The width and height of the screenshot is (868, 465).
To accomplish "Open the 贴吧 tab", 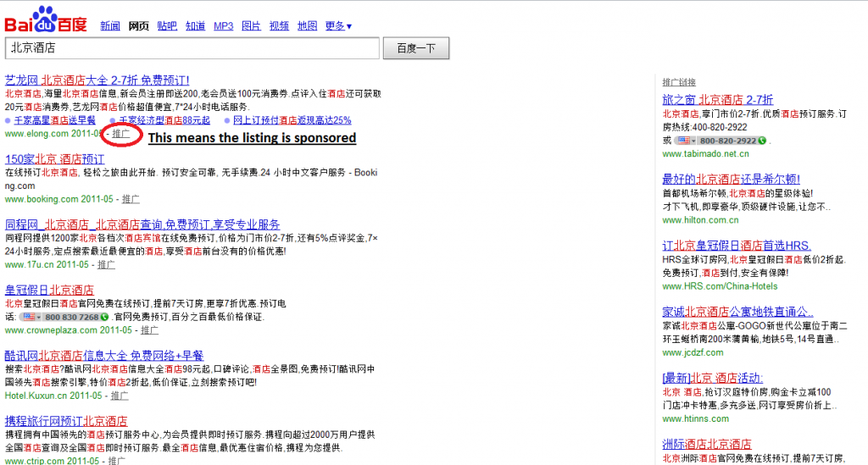I will 167,26.
